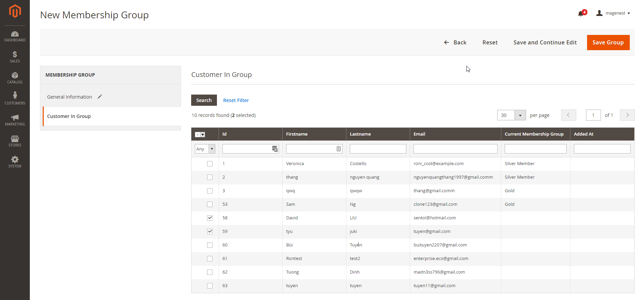Select the Customer In Group tab

(69, 116)
